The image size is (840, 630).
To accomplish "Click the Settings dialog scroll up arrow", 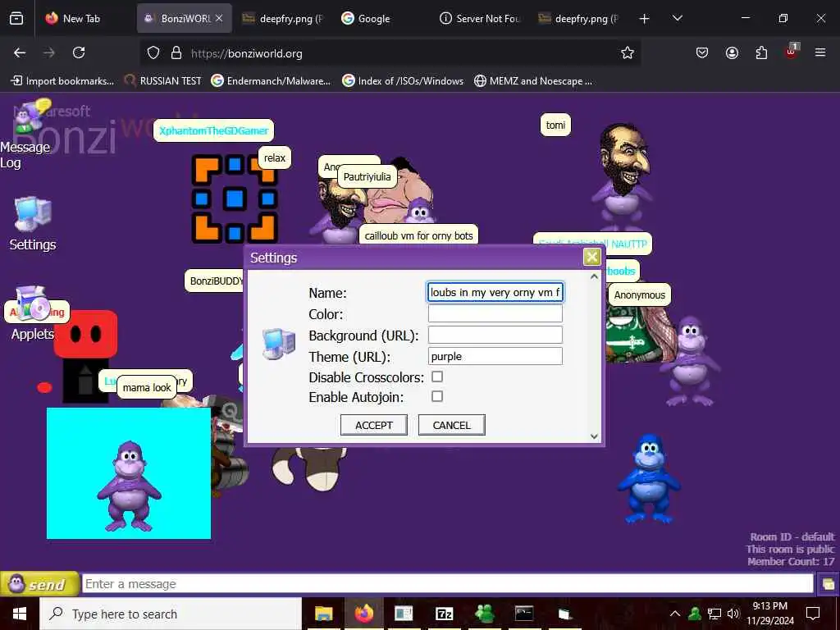I will 594,277.
